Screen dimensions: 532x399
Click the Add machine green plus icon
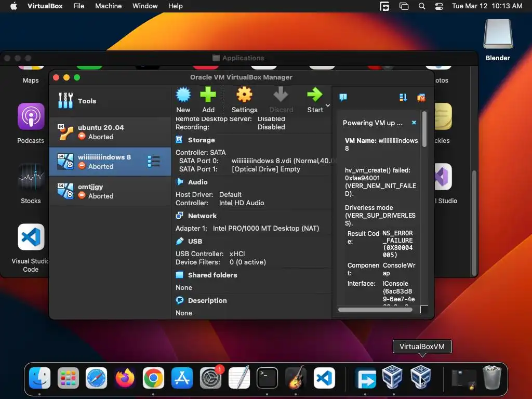tap(208, 95)
